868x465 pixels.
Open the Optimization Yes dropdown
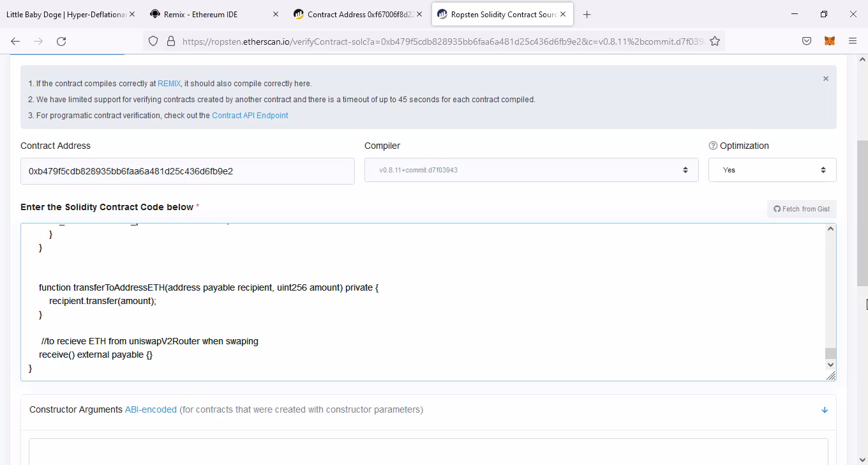(772, 170)
